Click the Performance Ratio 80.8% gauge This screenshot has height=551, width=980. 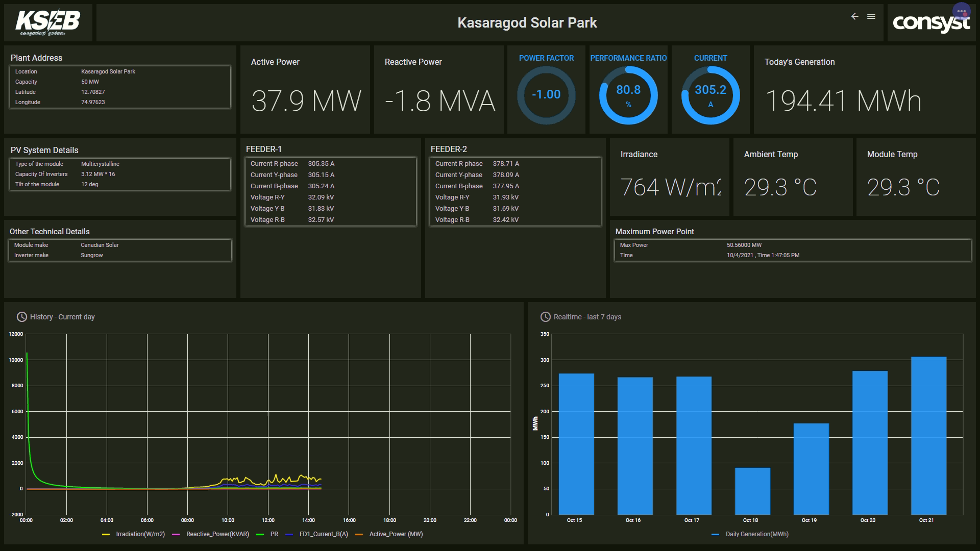pos(628,95)
